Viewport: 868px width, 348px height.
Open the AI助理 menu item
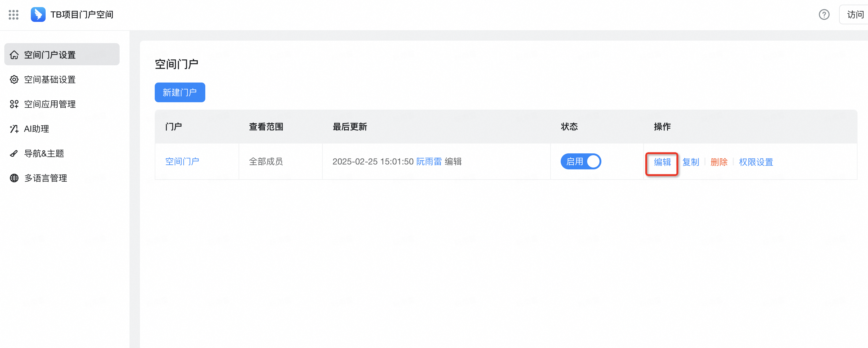coord(62,129)
